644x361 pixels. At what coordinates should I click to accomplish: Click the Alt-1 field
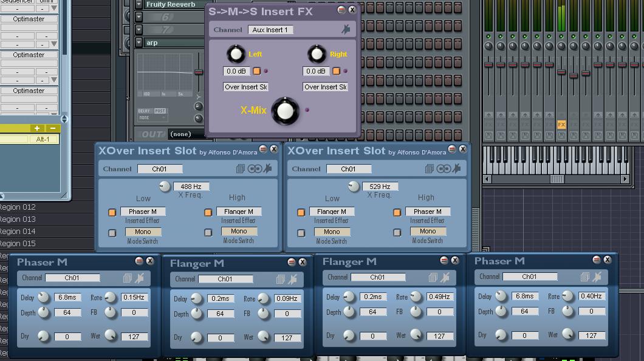43,139
